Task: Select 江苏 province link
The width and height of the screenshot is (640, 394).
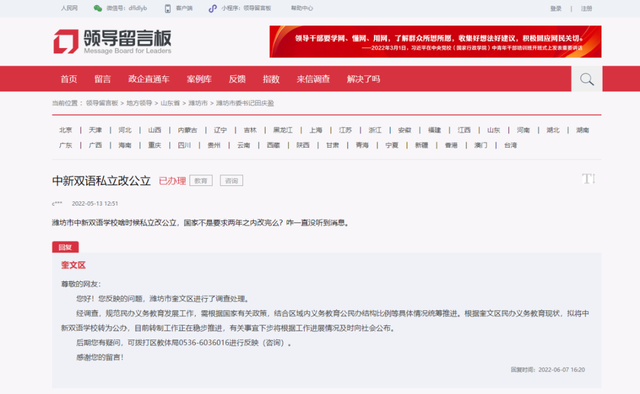Action: point(345,130)
